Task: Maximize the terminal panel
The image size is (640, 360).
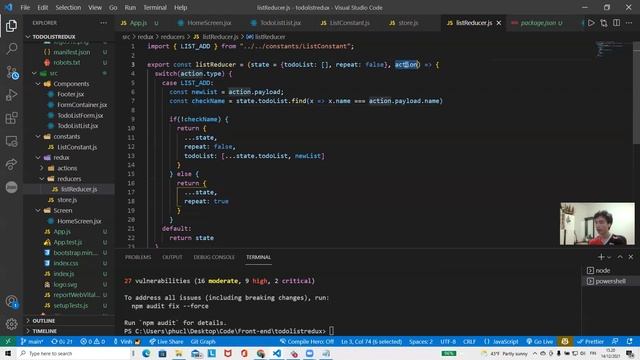Action: point(620,257)
